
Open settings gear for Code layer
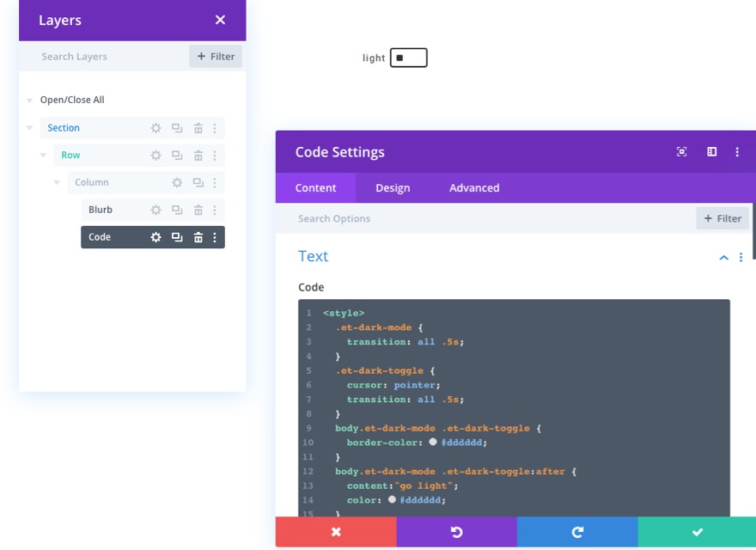click(x=155, y=237)
